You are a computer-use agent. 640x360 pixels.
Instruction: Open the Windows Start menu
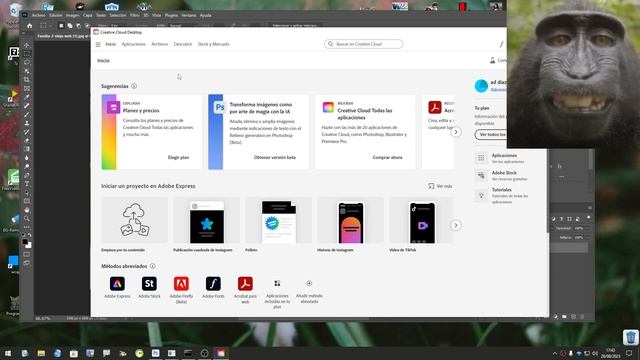click(x=8, y=353)
